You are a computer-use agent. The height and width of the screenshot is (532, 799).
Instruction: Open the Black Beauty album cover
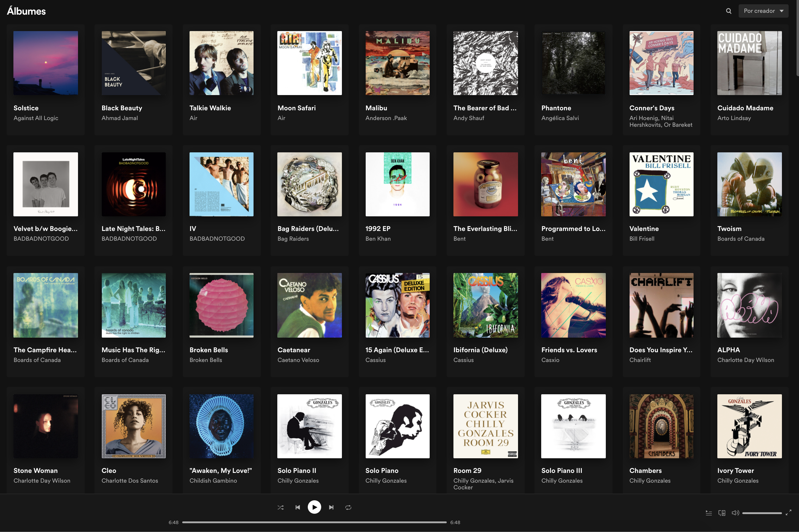pos(134,63)
